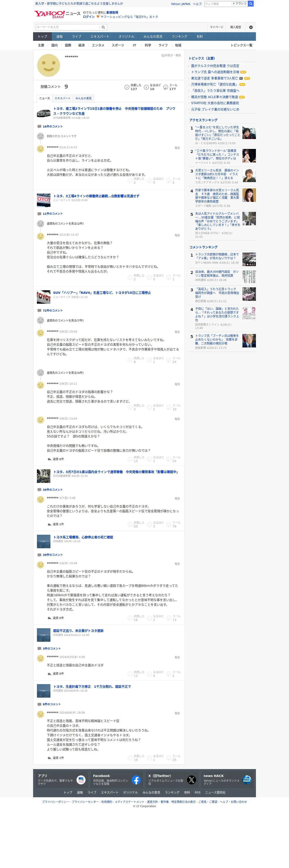Click なるほど icon on 3/7 3:48 comment

pos(149,524)
